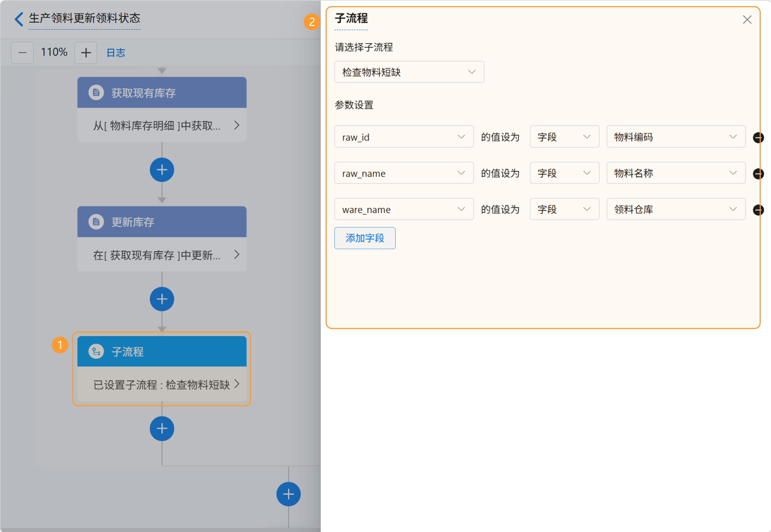
Task: Remove the raw_name parameter row
Action: tap(758, 173)
